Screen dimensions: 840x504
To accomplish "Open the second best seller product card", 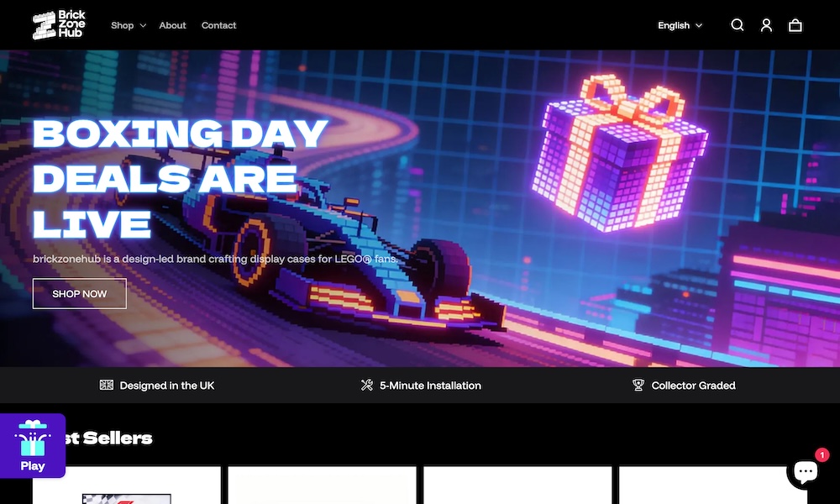I will point(322,486).
